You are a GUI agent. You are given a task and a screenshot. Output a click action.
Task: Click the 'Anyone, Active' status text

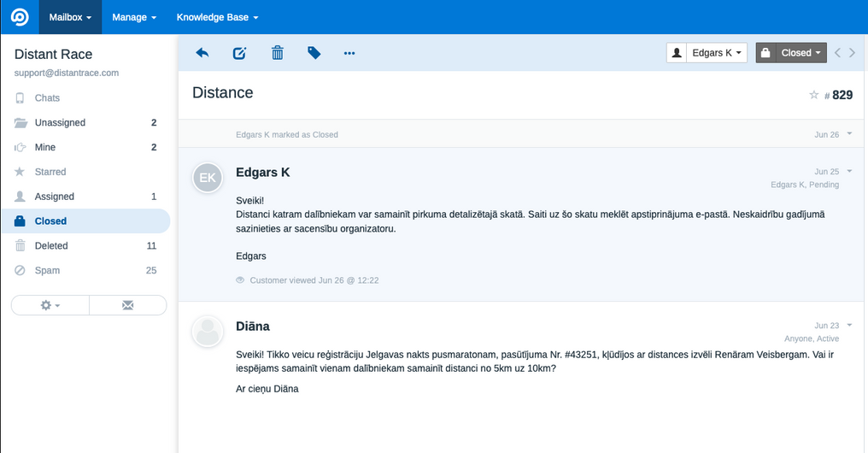click(x=812, y=338)
